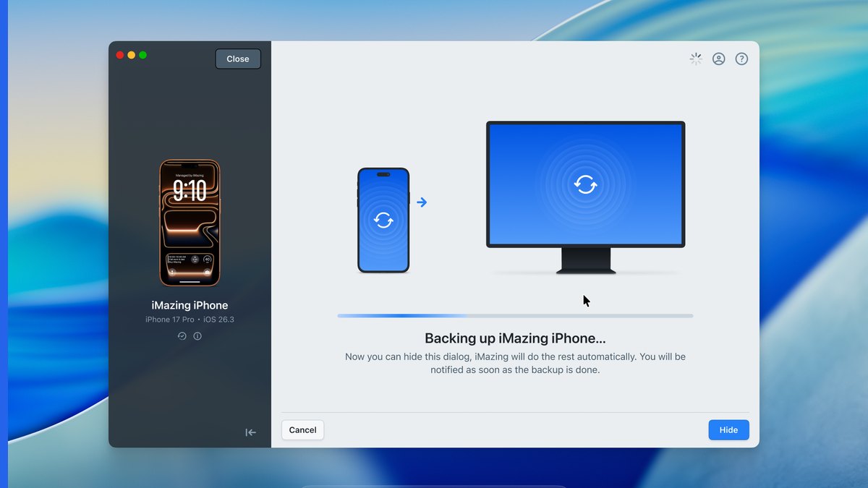Screen dimensions: 868x488
Task: Click the "iPhone 17 Pro • iOS 26.3" text
Action: [x=190, y=320]
